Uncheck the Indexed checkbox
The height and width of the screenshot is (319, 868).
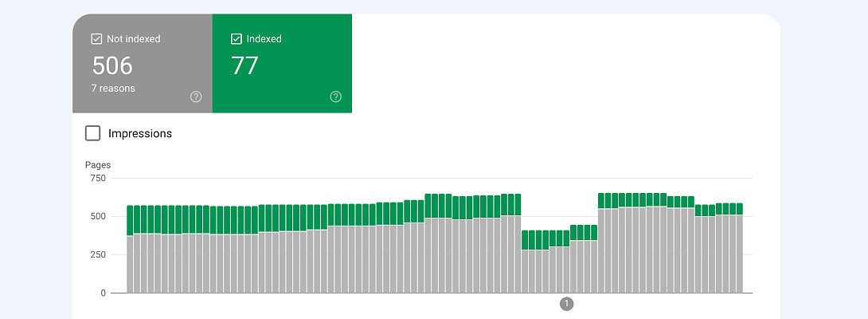(x=236, y=39)
